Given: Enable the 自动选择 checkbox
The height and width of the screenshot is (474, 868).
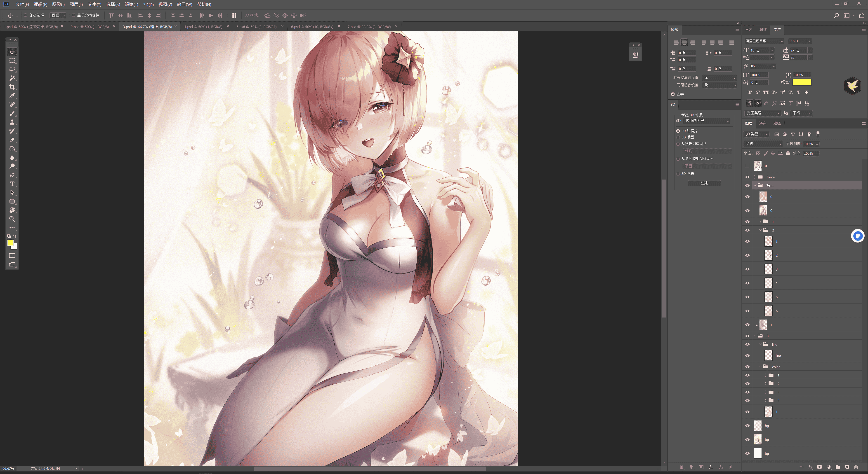Looking at the screenshot, I should (25, 15).
